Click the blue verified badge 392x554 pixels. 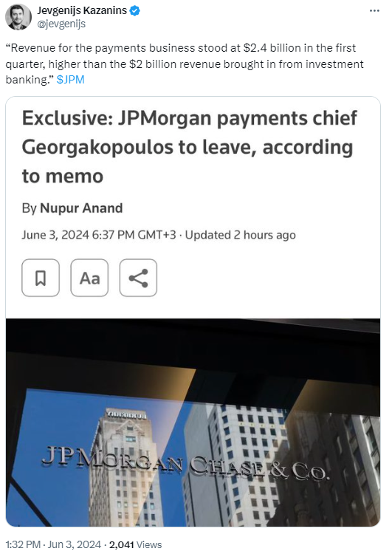134,11
